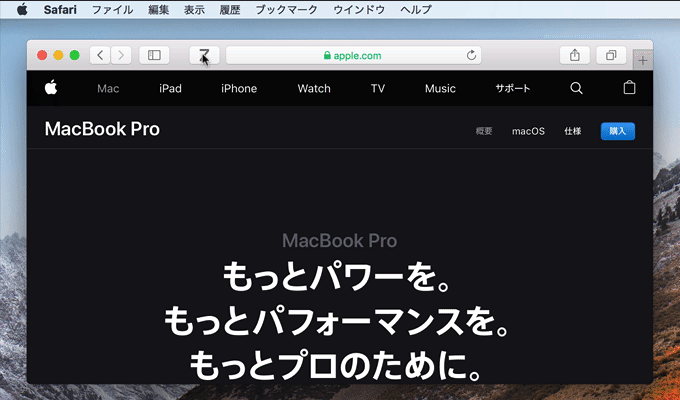Open the 履歴 menu
The image size is (680, 400).
[x=229, y=10]
